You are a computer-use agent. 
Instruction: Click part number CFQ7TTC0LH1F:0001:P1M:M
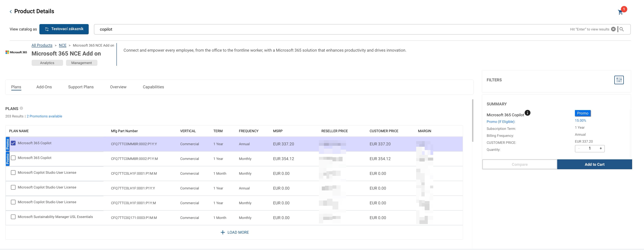coord(134,174)
